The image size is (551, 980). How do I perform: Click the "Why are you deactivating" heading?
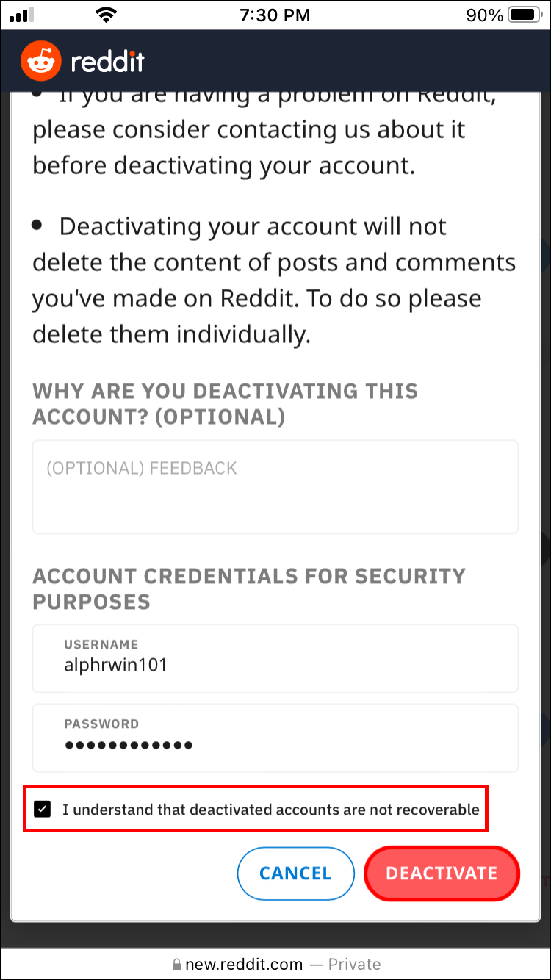[225, 403]
